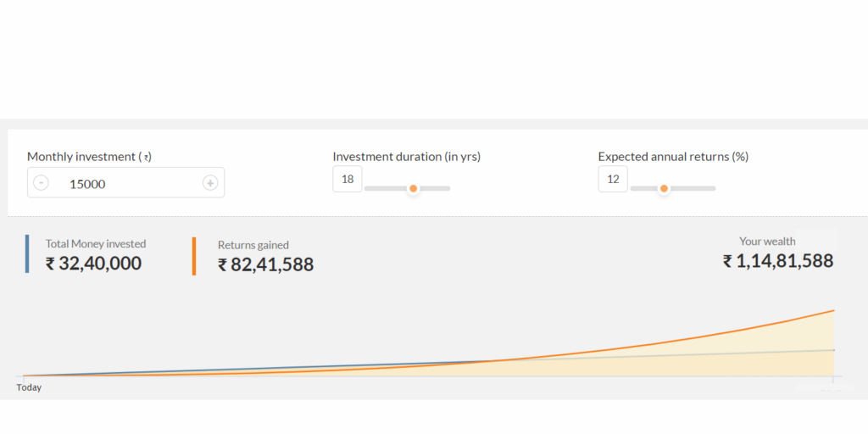Image resolution: width=868 pixels, height=434 pixels.
Task: Click the Expected annual returns (%) label
Action: coord(673,157)
